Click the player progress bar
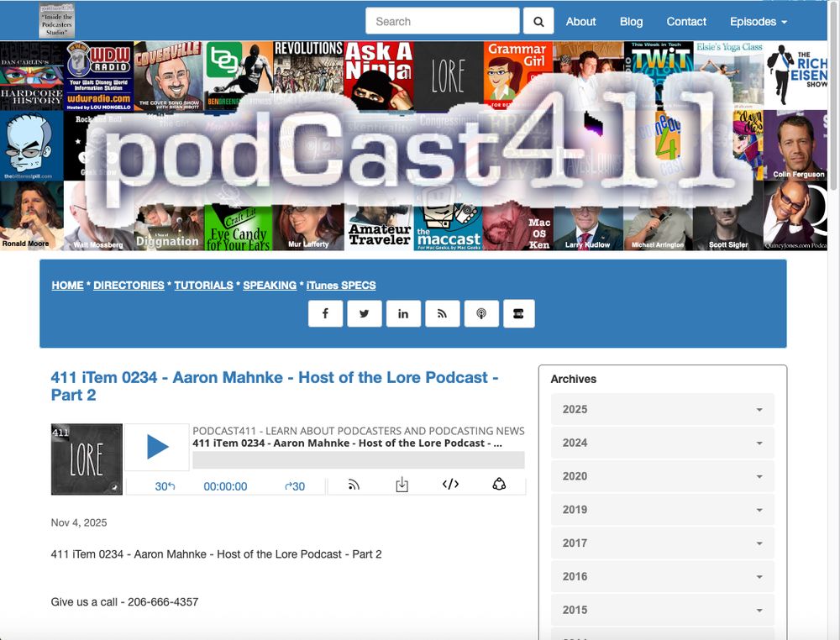This screenshot has height=640, width=840. click(359, 460)
